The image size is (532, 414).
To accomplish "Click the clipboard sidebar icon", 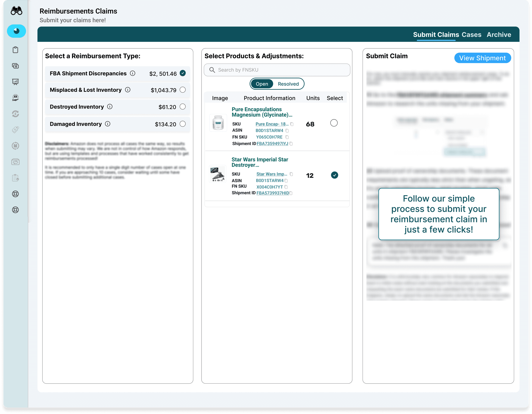I will click(16, 50).
